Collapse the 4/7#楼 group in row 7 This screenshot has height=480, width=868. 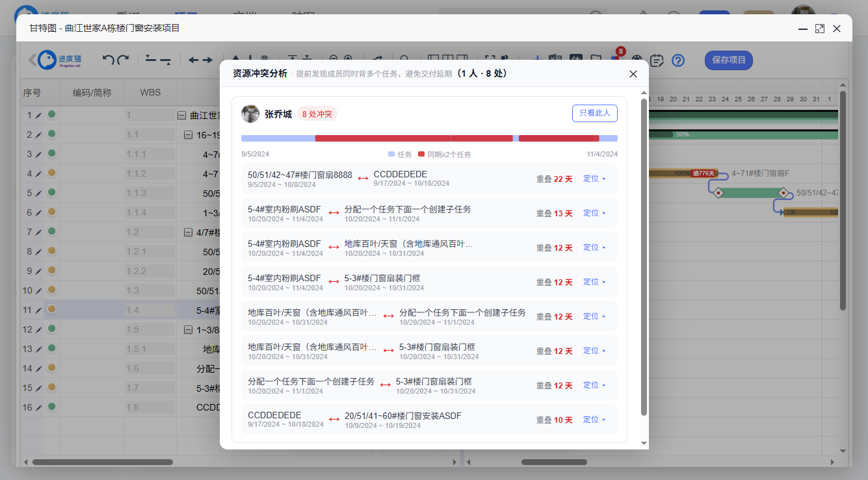pyautogui.click(x=189, y=233)
